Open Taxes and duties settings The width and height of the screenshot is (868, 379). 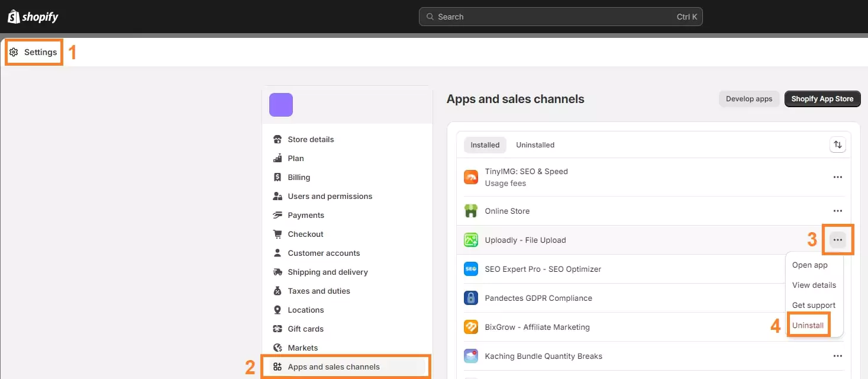(x=319, y=291)
